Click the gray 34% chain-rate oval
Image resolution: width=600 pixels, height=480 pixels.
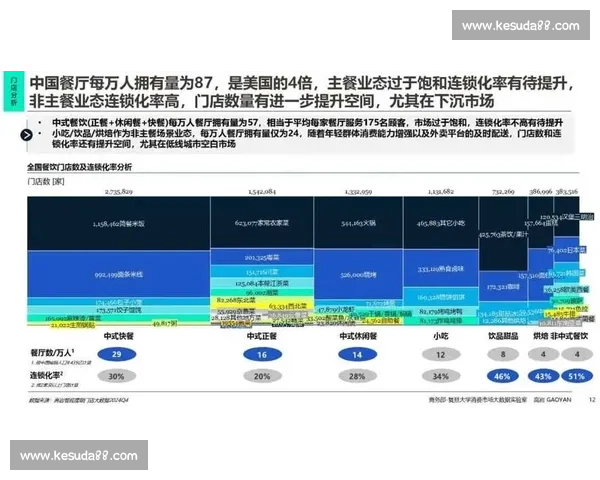[441, 376]
